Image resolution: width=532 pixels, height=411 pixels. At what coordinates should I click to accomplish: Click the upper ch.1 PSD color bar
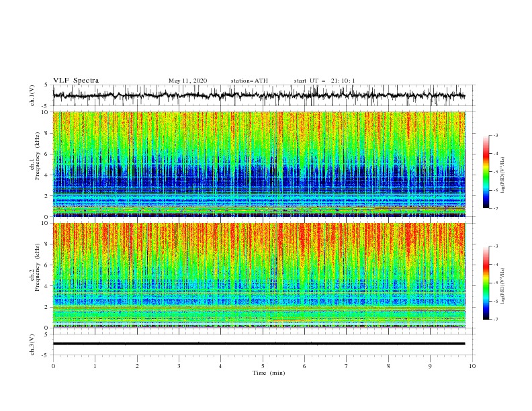(x=486, y=172)
